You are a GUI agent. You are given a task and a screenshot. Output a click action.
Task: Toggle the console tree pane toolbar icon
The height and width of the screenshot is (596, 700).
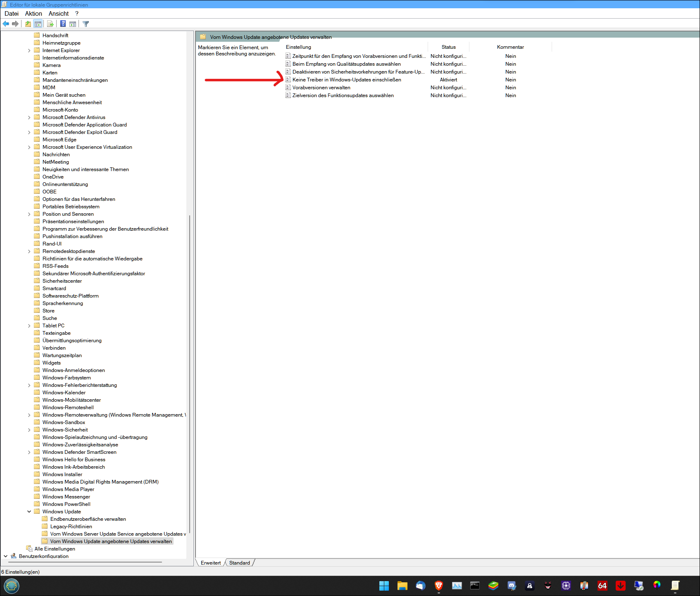coord(38,24)
